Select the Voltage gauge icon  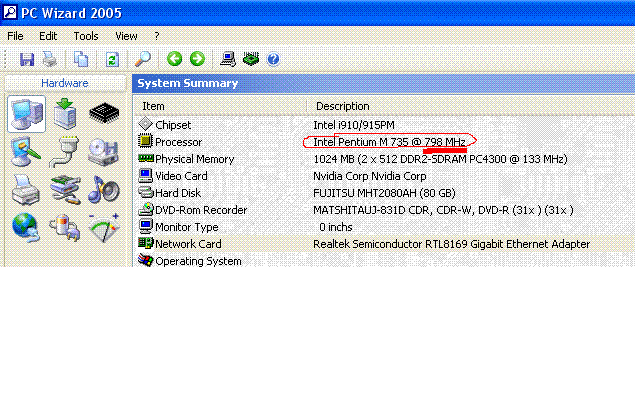pos(104,227)
